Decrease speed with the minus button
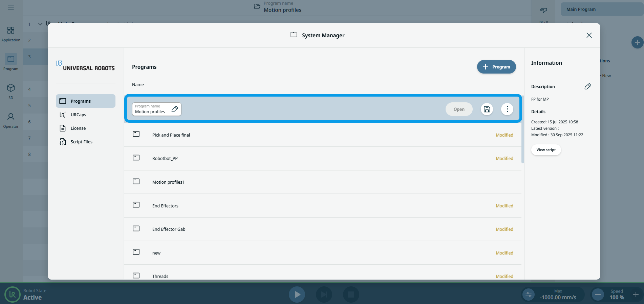Image resolution: width=644 pixels, height=304 pixels. [598, 294]
